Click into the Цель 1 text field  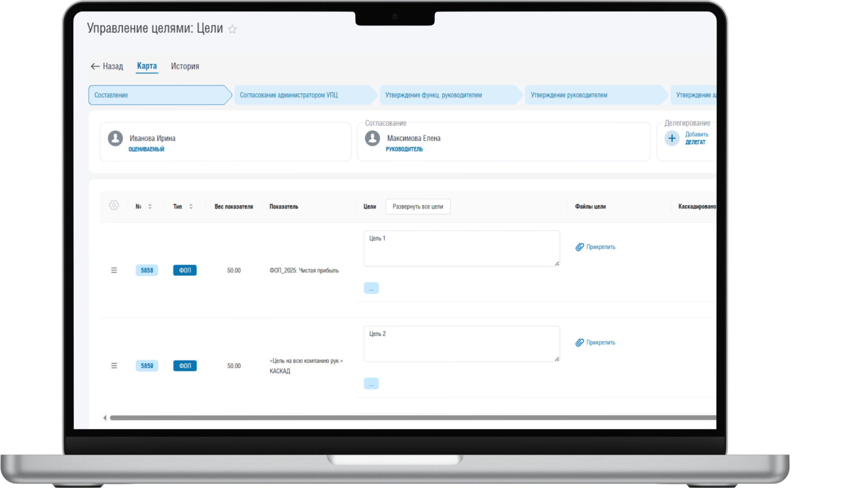coord(461,249)
